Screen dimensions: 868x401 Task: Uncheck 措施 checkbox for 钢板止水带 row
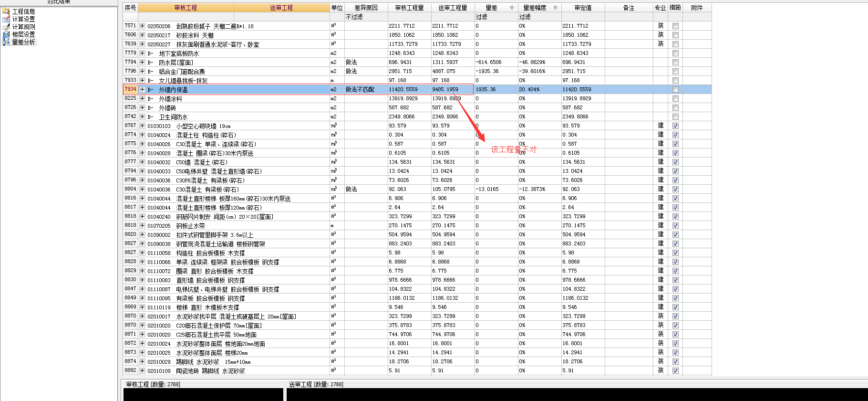pos(675,226)
